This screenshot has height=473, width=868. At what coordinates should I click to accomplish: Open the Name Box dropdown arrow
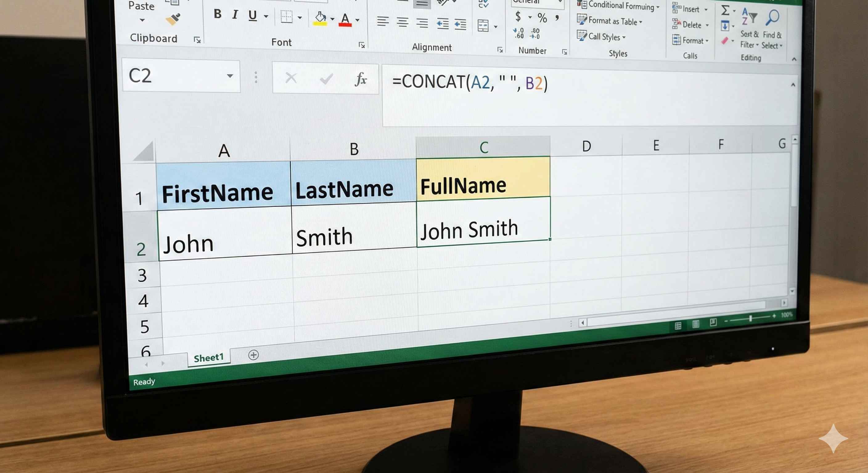coord(230,76)
